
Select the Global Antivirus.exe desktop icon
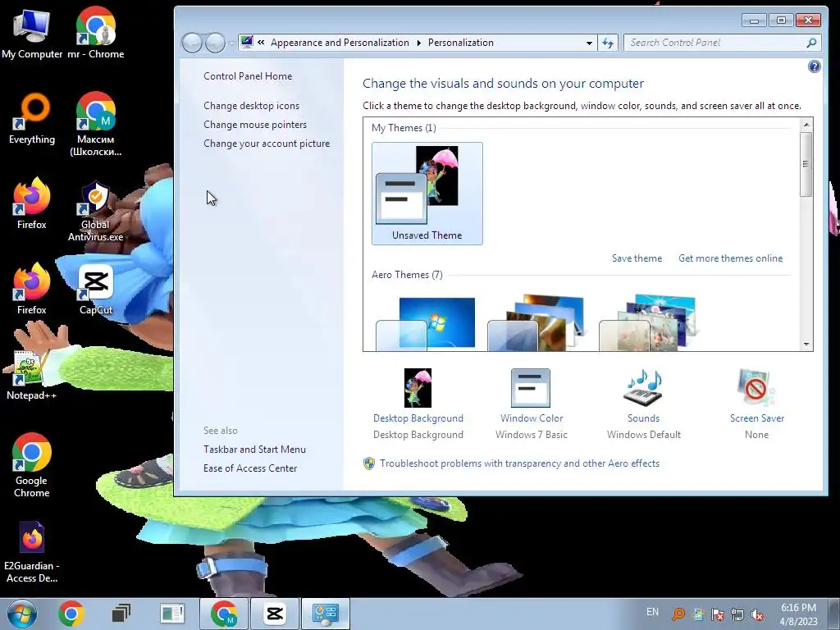[x=96, y=210]
